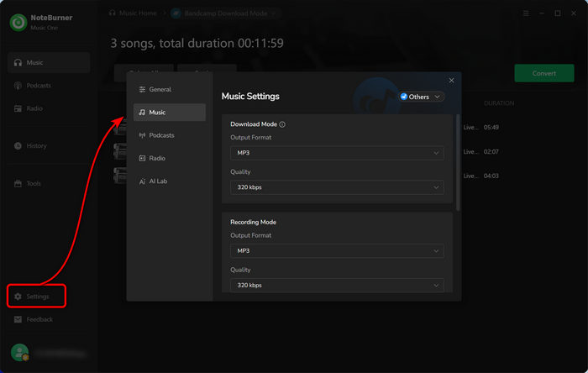Image resolution: width=588 pixels, height=373 pixels.
Task: Close the Music Settings dialog
Action: [452, 80]
